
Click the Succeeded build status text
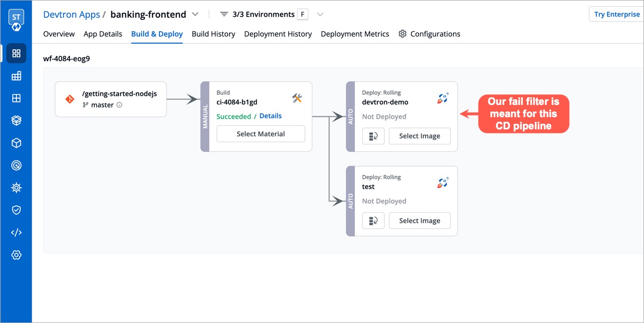point(234,116)
